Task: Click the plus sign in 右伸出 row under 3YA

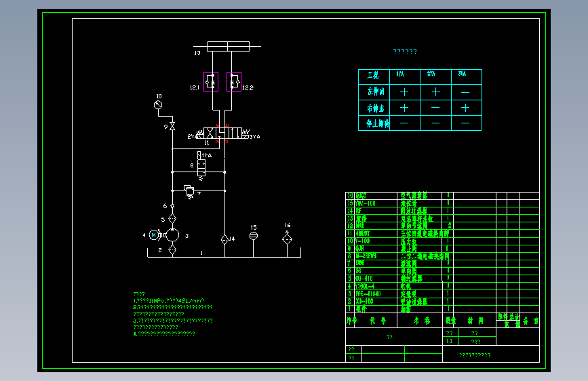Action: pos(465,108)
